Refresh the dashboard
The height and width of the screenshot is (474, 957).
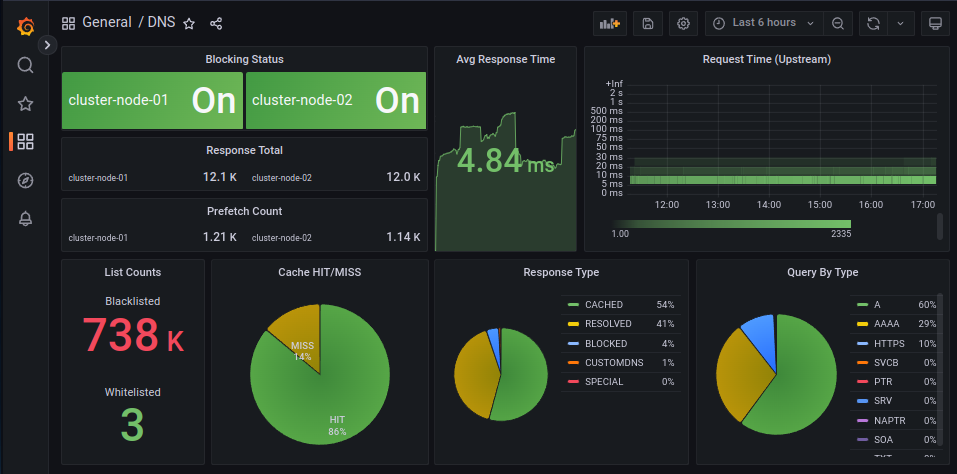[x=873, y=23]
